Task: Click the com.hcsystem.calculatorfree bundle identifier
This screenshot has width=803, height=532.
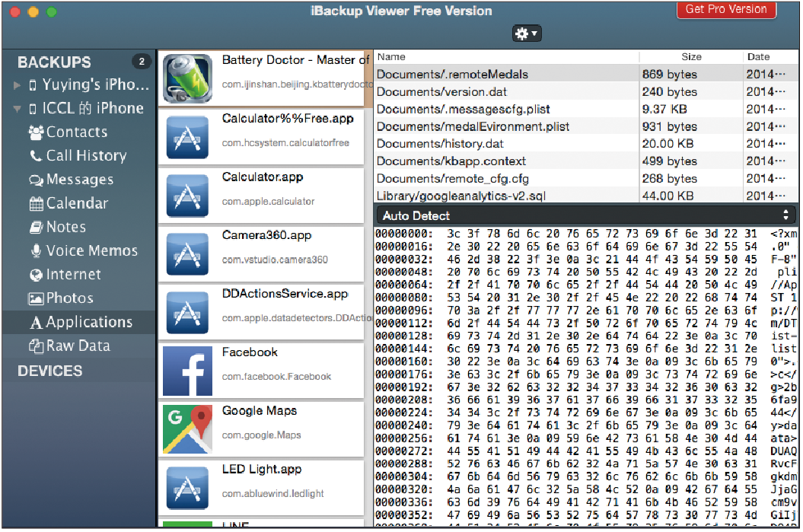Action: [285, 143]
